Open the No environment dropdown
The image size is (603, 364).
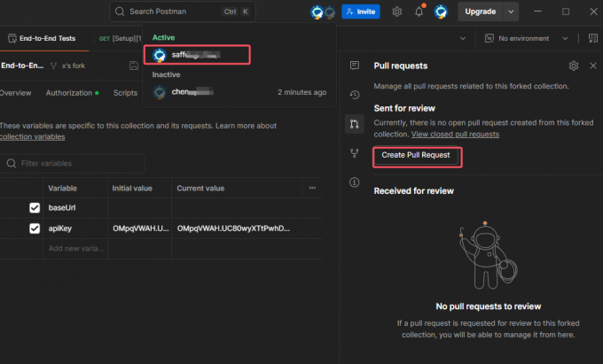click(x=526, y=38)
